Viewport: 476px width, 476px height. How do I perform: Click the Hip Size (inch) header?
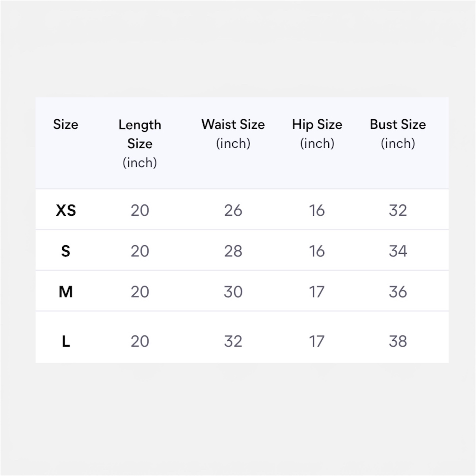pos(317,134)
